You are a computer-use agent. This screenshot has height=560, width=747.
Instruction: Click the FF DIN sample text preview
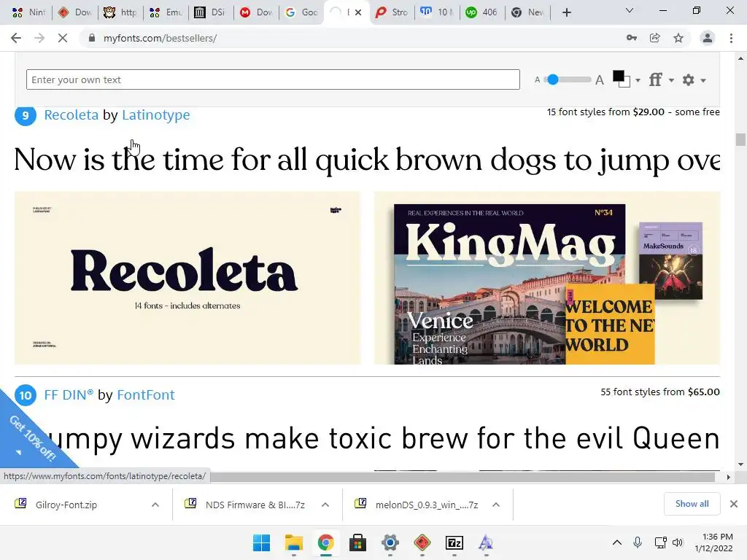click(381, 438)
